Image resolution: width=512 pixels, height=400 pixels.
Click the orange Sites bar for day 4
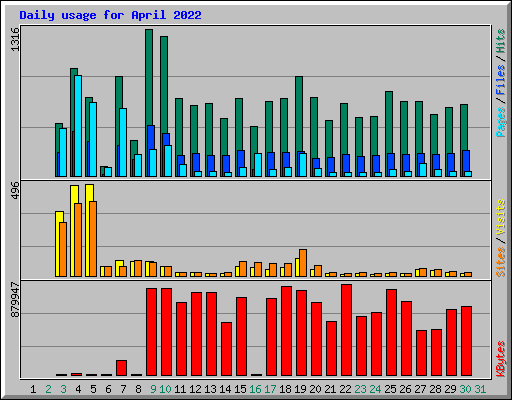click(78, 240)
